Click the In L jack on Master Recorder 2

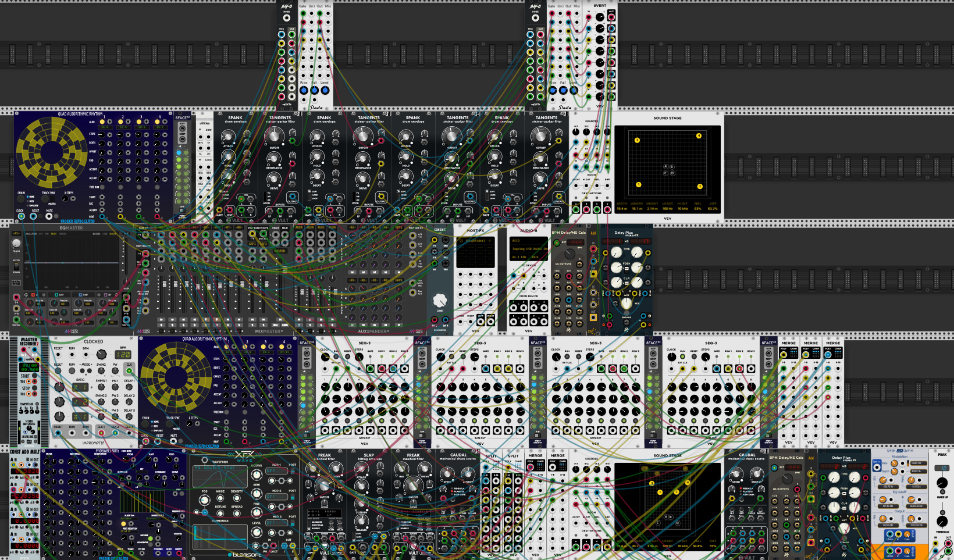pos(24,350)
